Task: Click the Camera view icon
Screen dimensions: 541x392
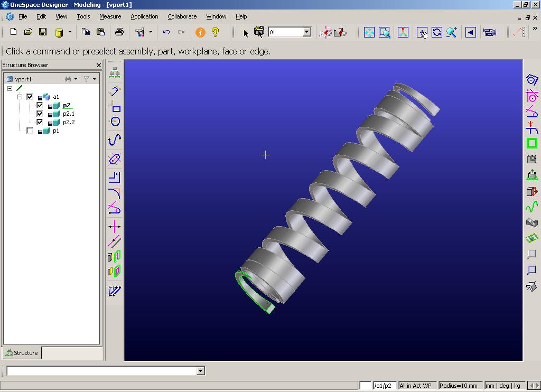Action: 489,32
